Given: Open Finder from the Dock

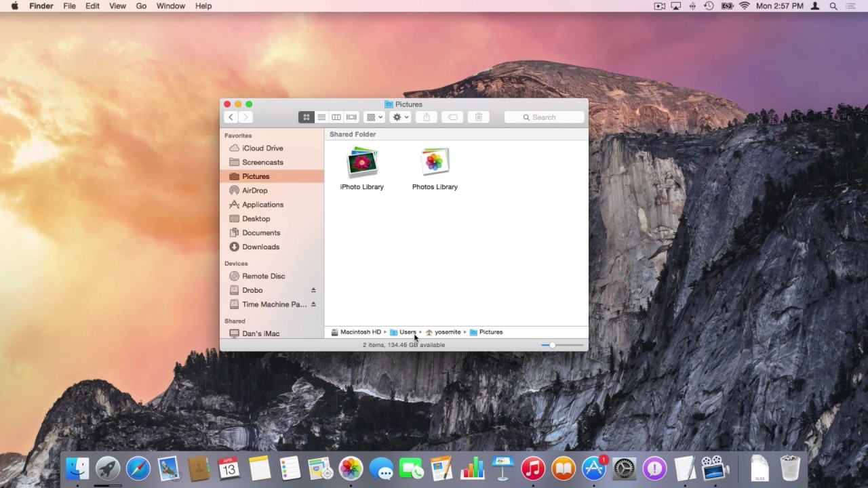Looking at the screenshot, I should (x=77, y=468).
